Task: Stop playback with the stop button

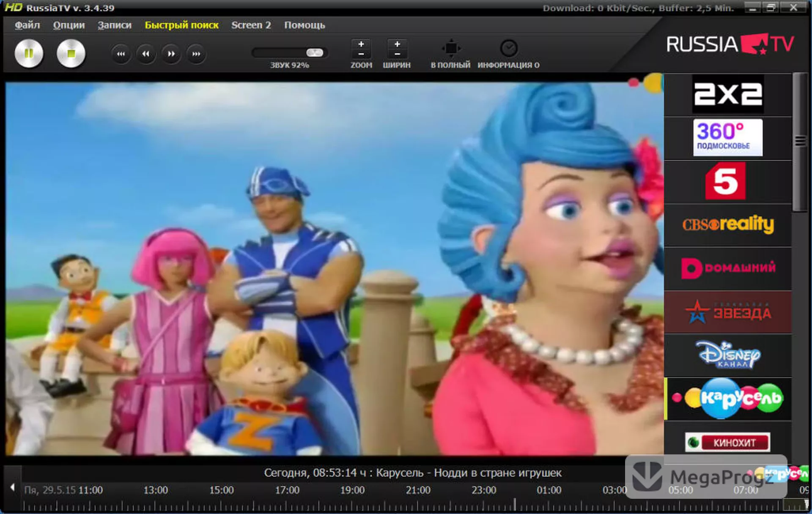Action: point(71,54)
